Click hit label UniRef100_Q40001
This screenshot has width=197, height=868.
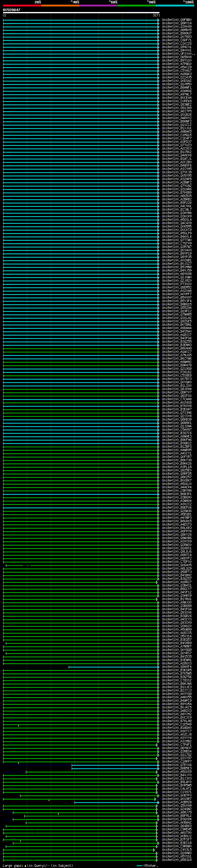[177, 50]
